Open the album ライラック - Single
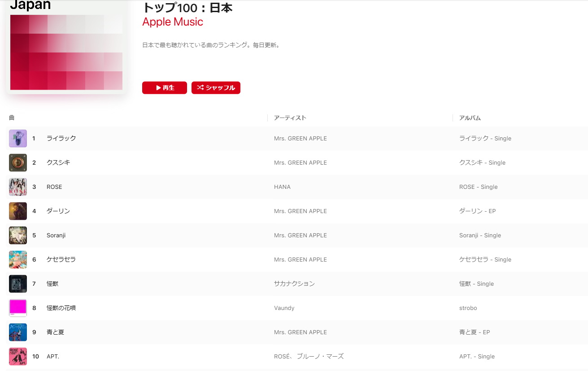 (485, 139)
